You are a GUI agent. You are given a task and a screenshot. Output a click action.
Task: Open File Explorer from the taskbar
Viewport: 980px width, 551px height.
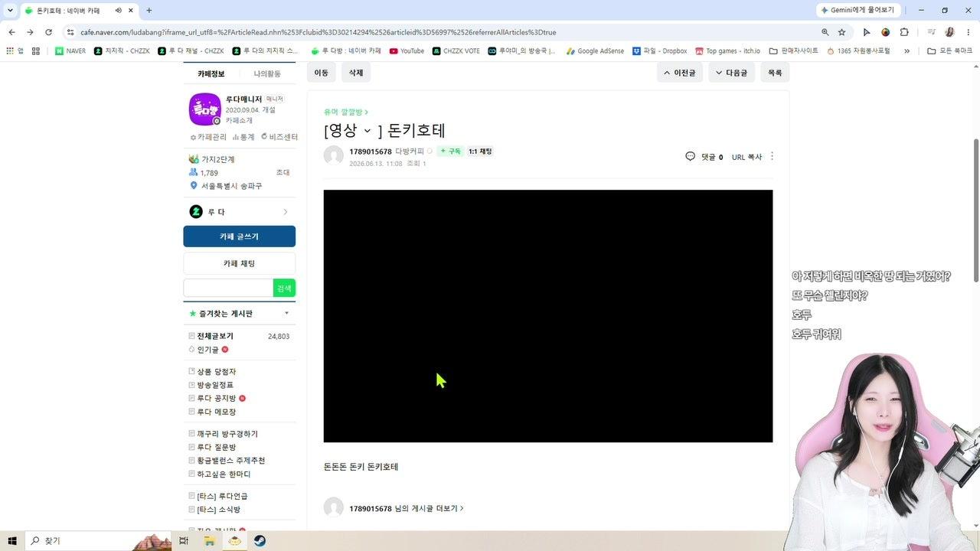coord(209,541)
